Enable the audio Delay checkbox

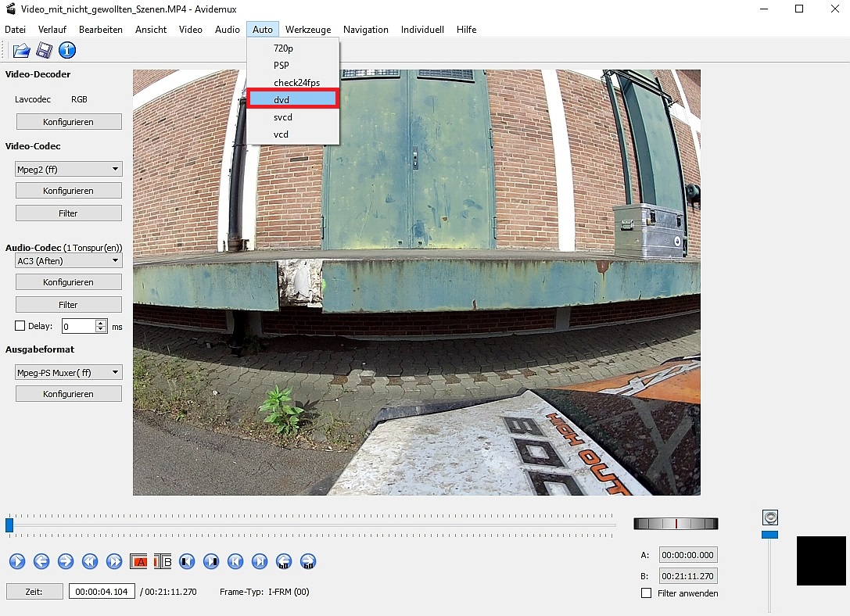point(20,326)
